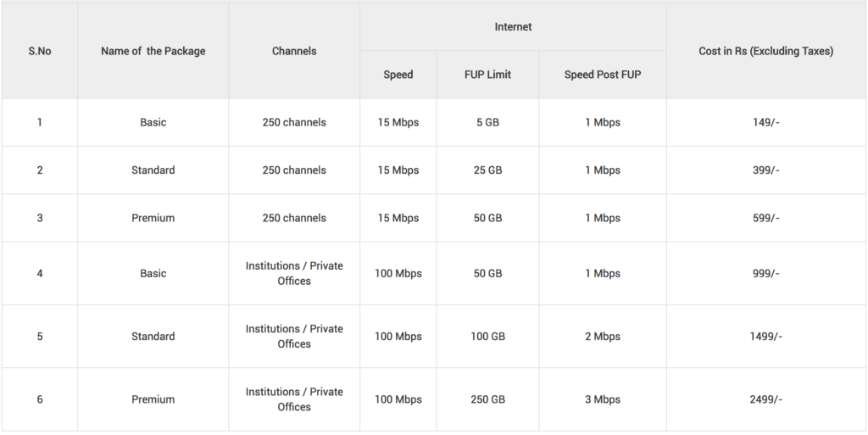Image resolution: width=868 pixels, height=435 pixels.
Task: Click the 2 Mbps post-FUP speed cell
Action: (x=603, y=337)
